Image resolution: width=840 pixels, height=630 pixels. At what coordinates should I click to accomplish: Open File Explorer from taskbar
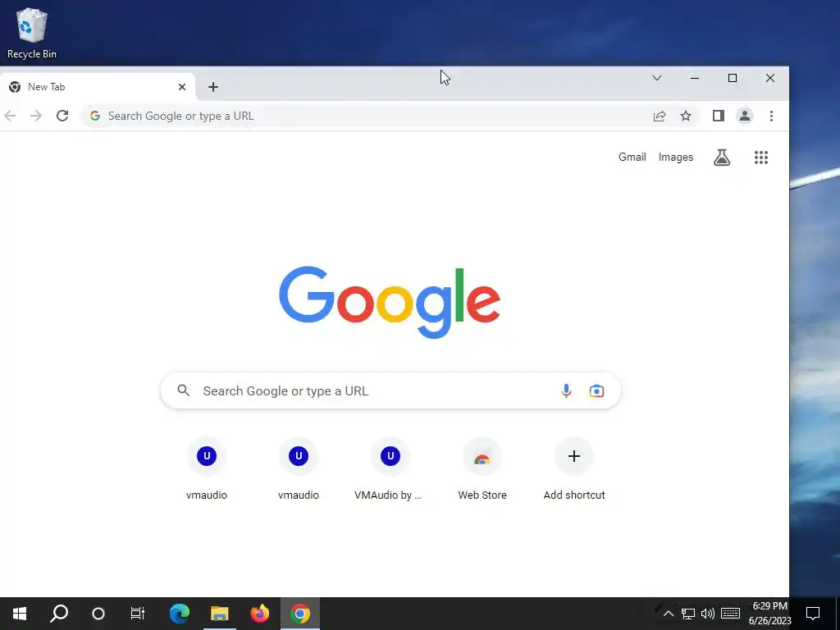coord(220,614)
